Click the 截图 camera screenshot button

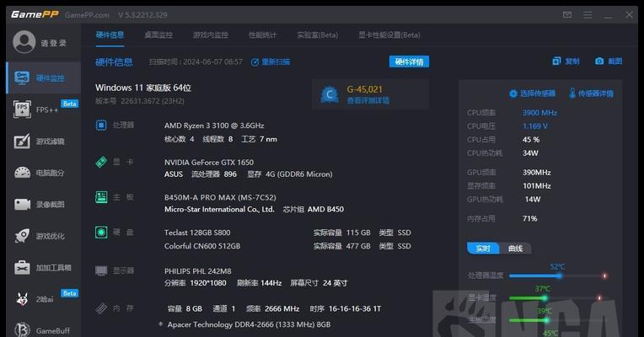[x=609, y=62]
